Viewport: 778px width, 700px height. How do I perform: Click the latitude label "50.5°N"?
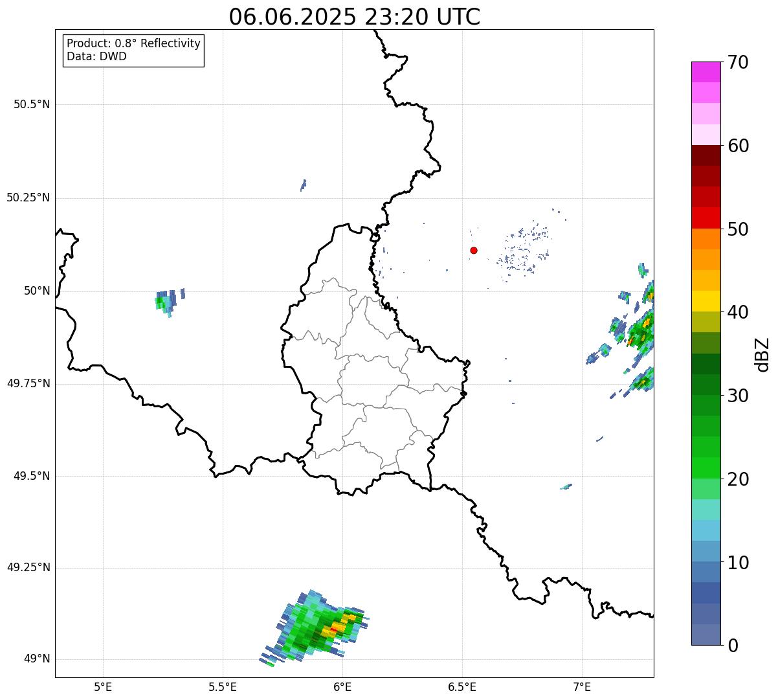32,104
